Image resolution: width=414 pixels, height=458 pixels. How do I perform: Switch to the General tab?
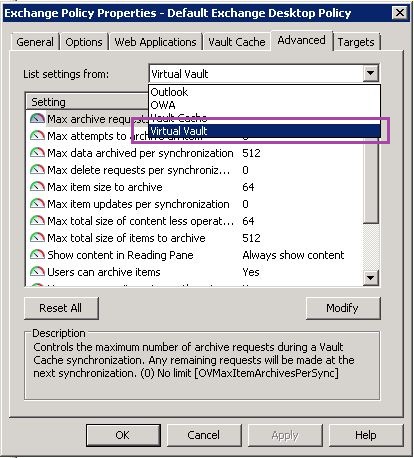35,42
